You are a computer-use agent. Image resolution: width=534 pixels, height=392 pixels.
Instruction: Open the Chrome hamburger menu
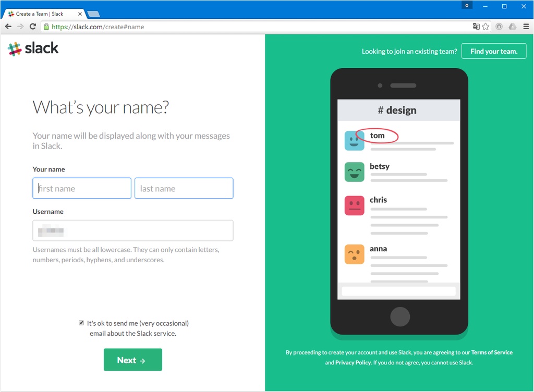526,27
